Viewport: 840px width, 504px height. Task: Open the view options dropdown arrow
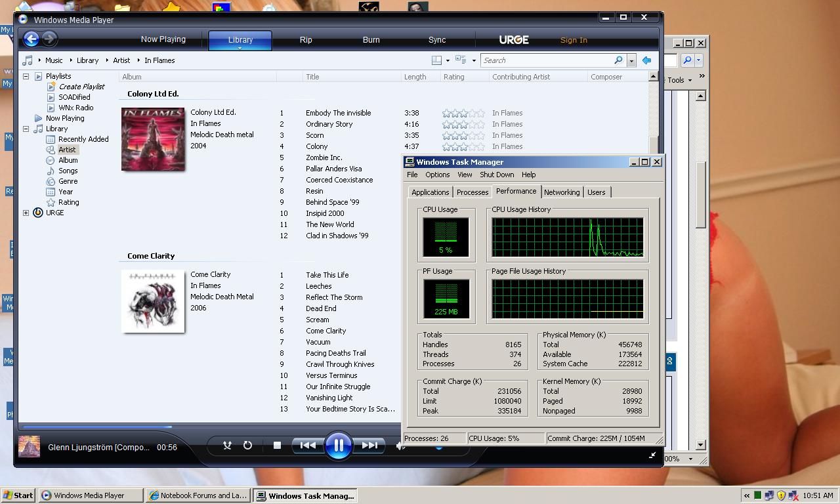coord(473,60)
